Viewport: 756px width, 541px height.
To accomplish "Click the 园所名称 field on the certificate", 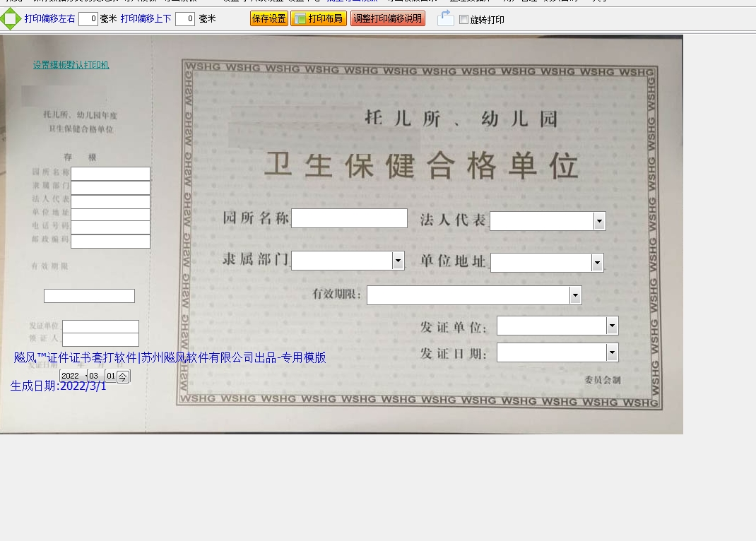I will point(349,218).
